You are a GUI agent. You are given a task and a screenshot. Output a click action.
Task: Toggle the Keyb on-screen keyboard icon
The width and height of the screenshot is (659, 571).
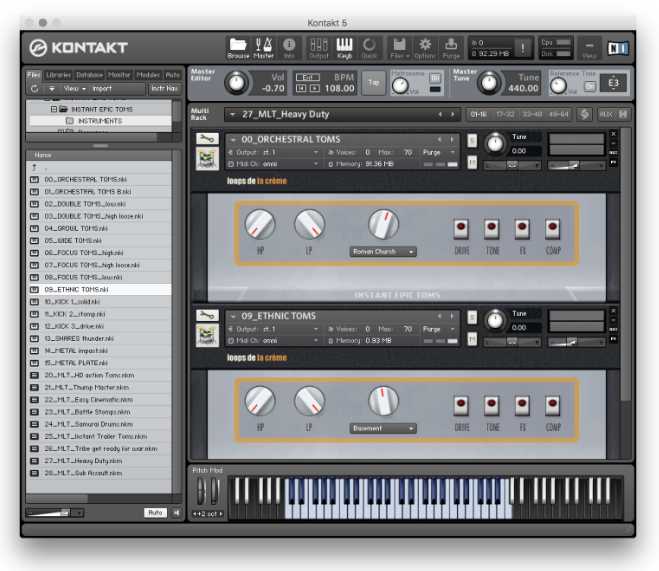click(x=344, y=47)
